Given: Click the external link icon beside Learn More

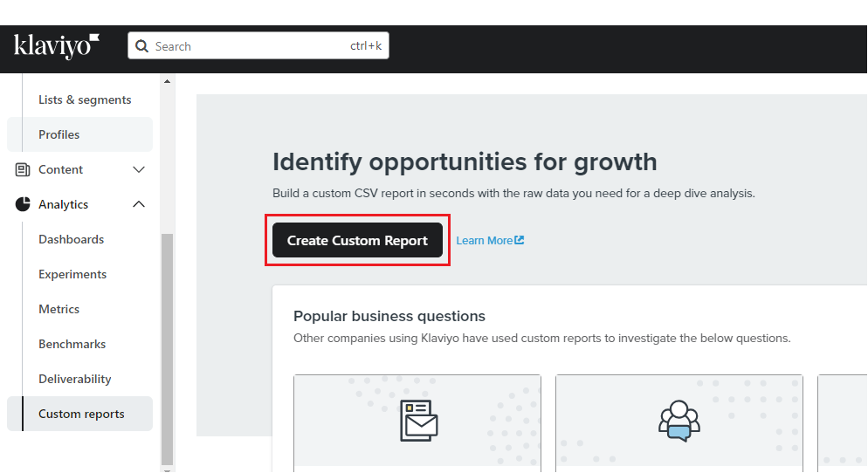Looking at the screenshot, I should click(520, 240).
